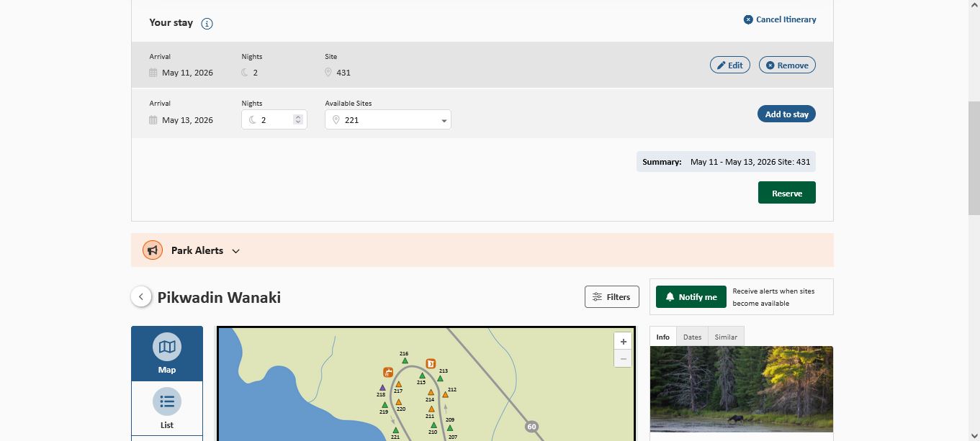Click the water tap icon on map

tap(388, 372)
